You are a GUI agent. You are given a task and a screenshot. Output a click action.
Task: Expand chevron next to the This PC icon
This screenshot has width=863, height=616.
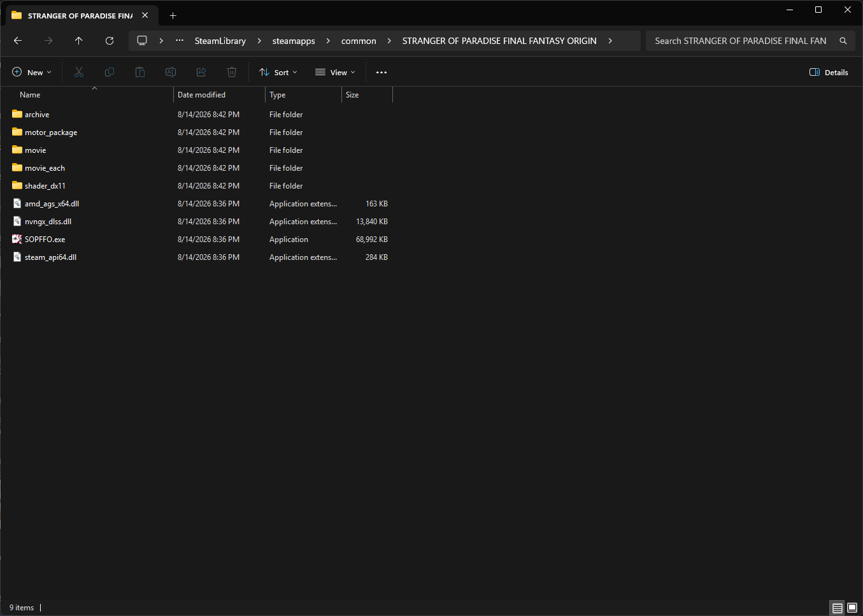[161, 41]
